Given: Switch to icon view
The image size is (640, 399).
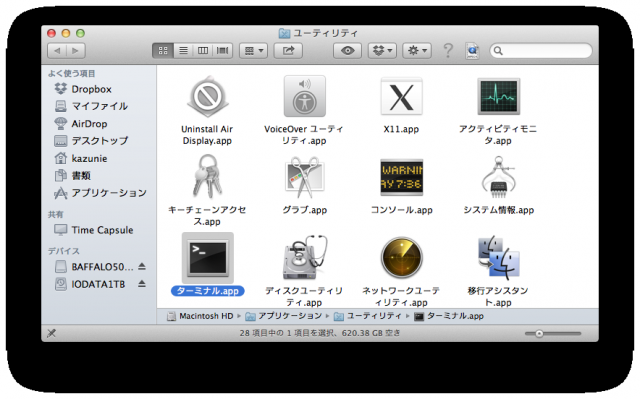Looking at the screenshot, I should [x=163, y=51].
